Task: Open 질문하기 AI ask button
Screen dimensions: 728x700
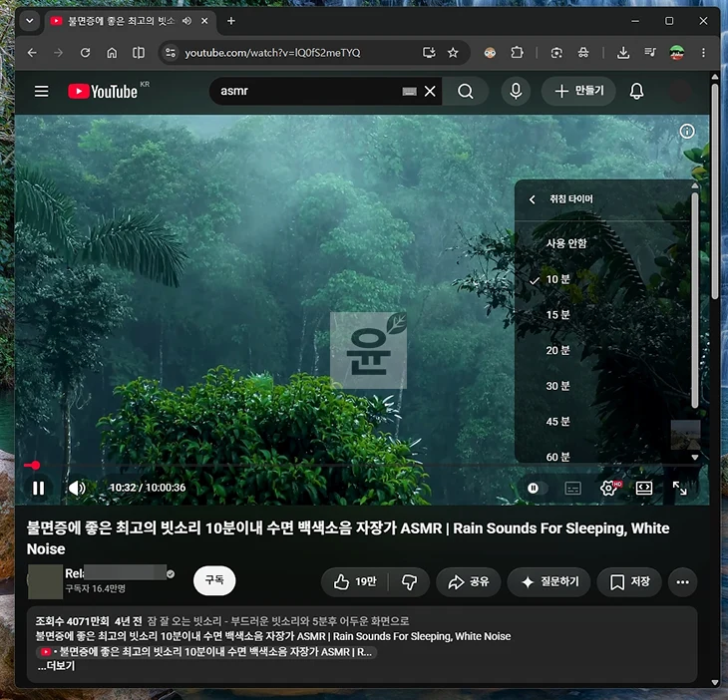Action: [549, 581]
